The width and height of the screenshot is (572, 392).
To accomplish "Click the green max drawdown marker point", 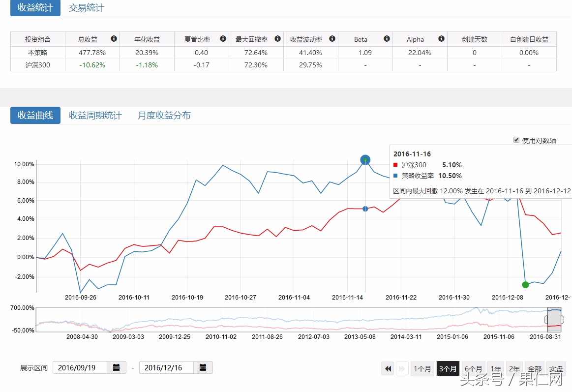I will (525, 285).
